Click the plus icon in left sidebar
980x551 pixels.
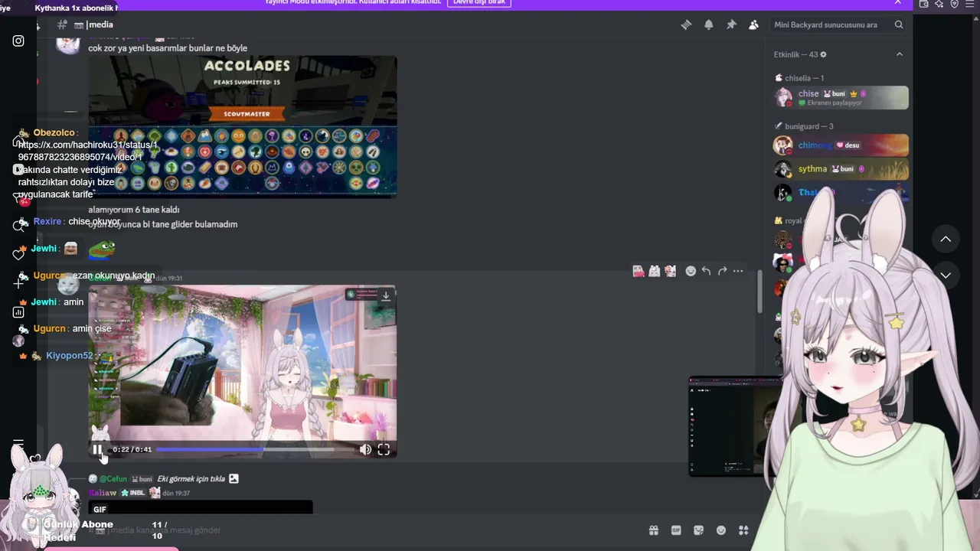tap(18, 282)
